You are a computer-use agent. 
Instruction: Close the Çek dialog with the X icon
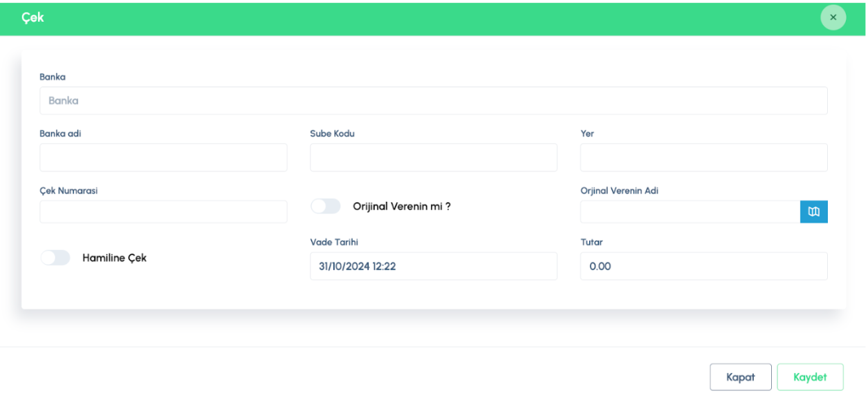click(x=833, y=17)
